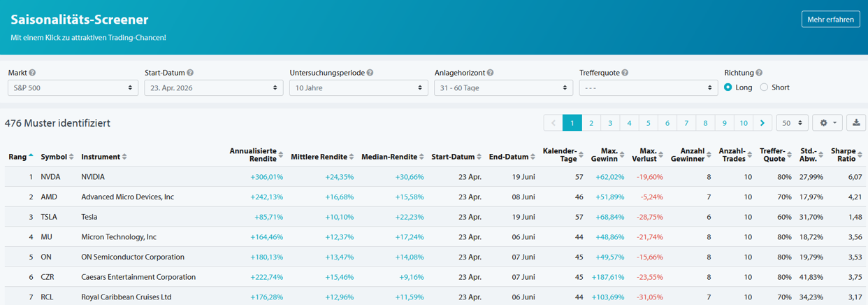This screenshot has width=868, height=305.
Task: Click the Mehr erfahren button
Action: pos(830,20)
